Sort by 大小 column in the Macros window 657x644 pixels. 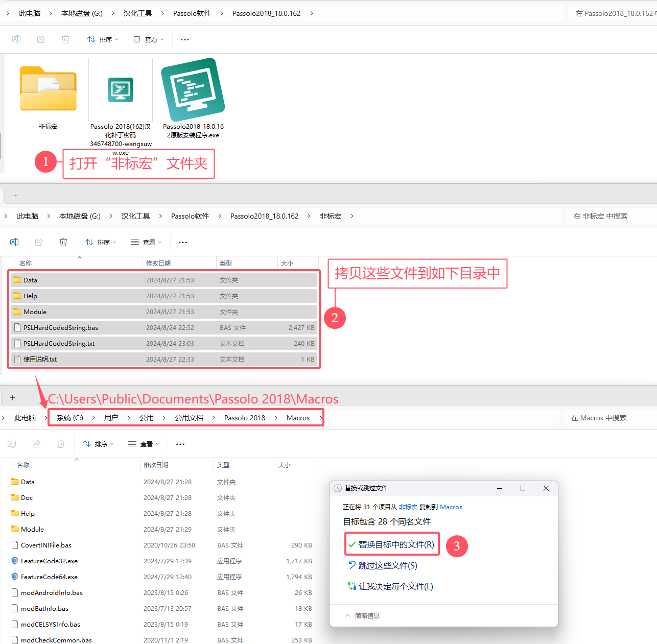[295, 465]
